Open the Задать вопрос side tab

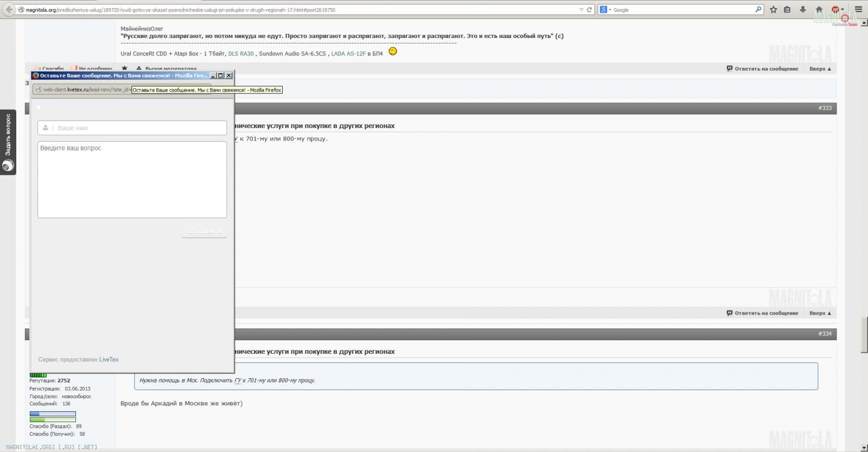(x=8, y=142)
